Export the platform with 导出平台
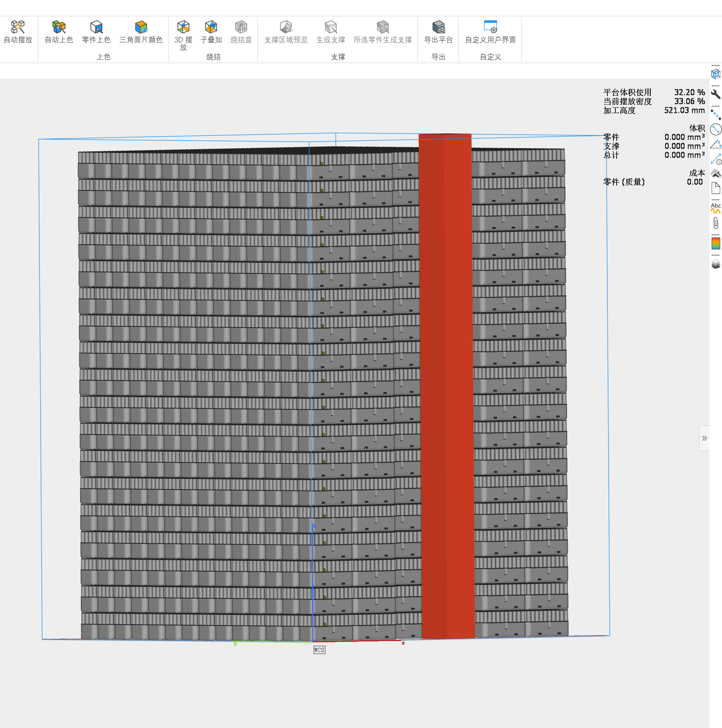 pyautogui.click(x=438, y=32)
